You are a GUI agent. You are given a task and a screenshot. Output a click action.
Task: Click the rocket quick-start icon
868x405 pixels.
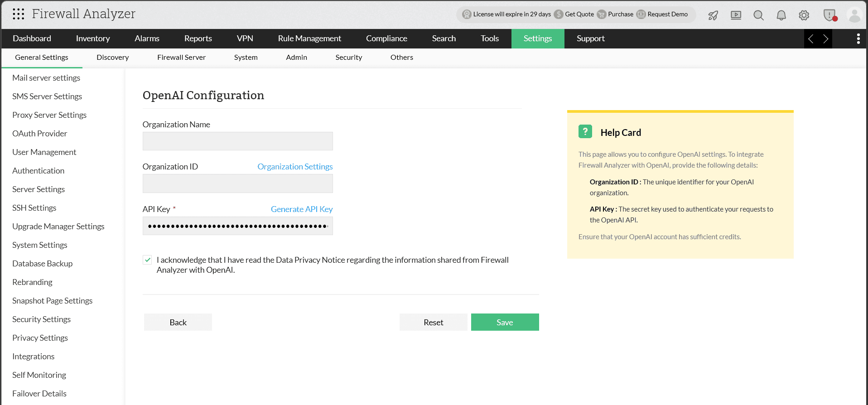713,15
